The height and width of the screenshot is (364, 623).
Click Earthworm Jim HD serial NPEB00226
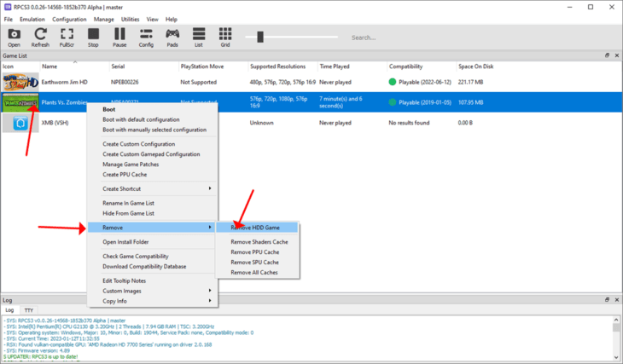(125, 82)
